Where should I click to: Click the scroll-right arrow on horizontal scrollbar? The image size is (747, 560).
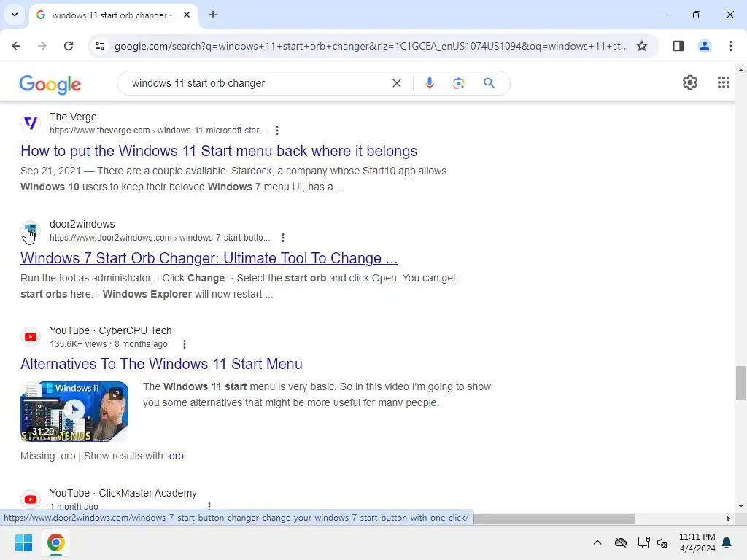click(x=728, y=518)
